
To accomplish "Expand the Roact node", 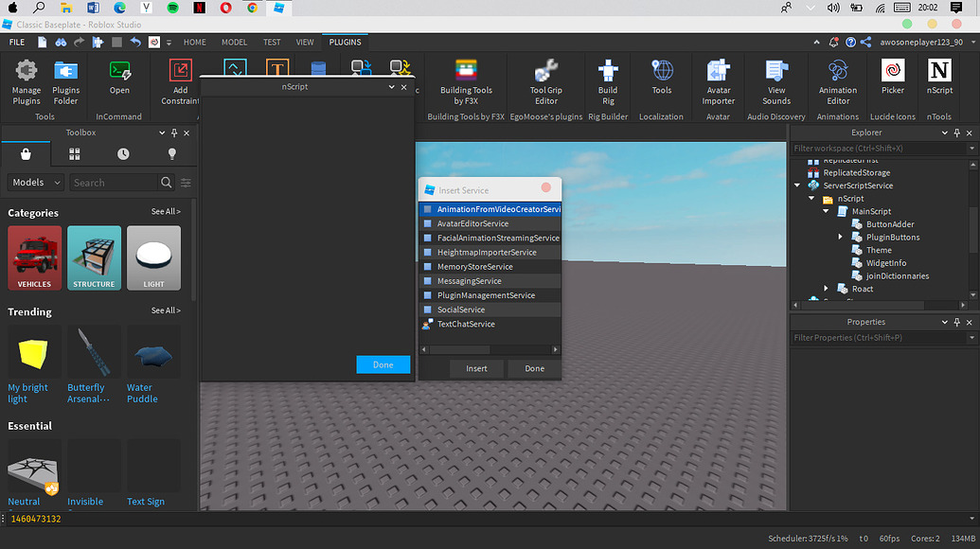I will click(x=827, y=289).
